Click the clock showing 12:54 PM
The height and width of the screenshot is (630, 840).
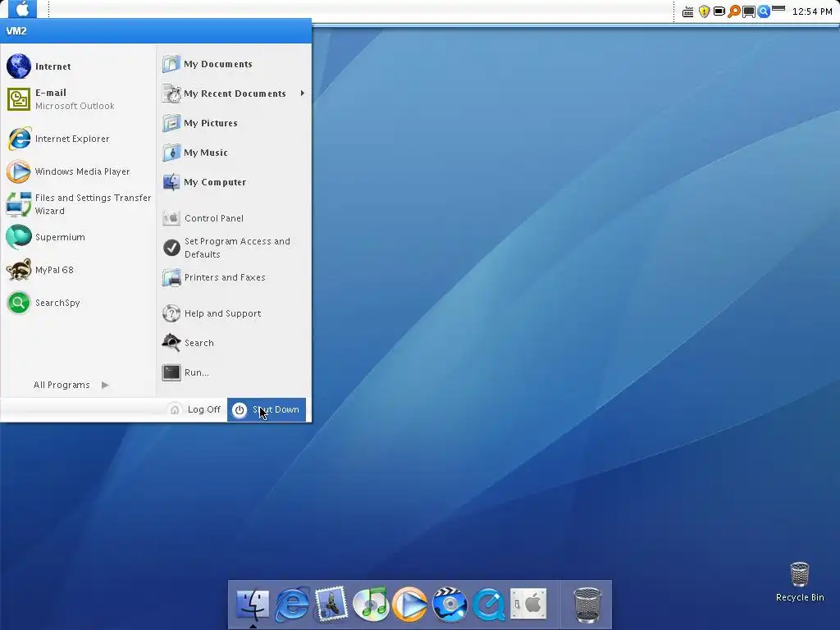tap(812, 11)
